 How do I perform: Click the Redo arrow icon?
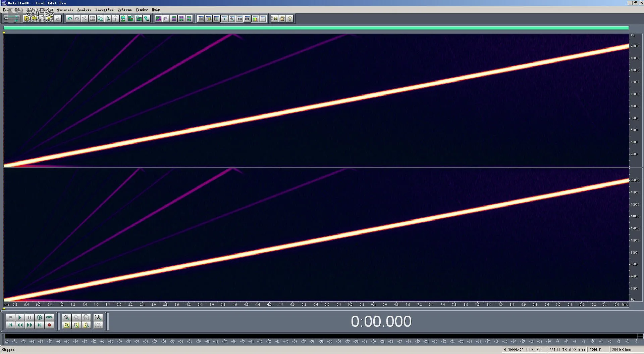77,19
